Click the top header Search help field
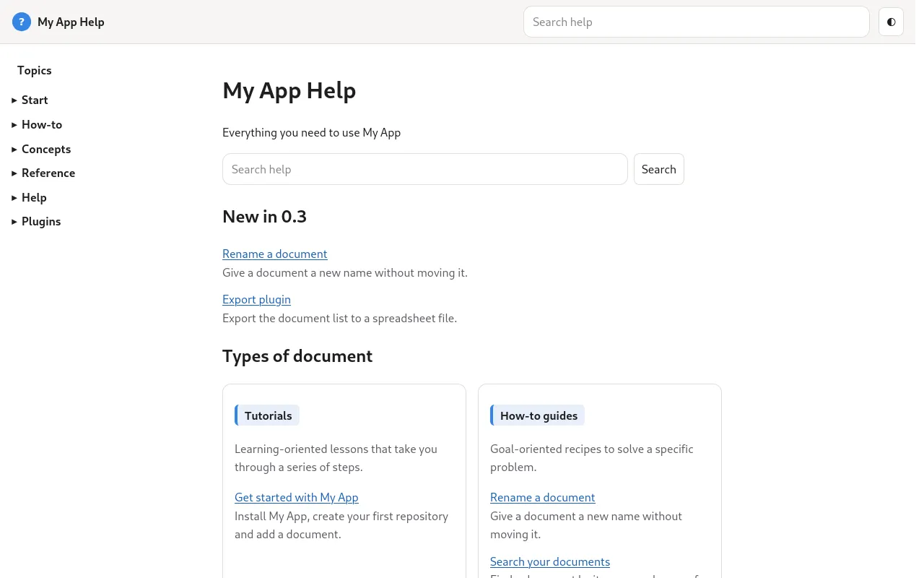 pos(696,22)
